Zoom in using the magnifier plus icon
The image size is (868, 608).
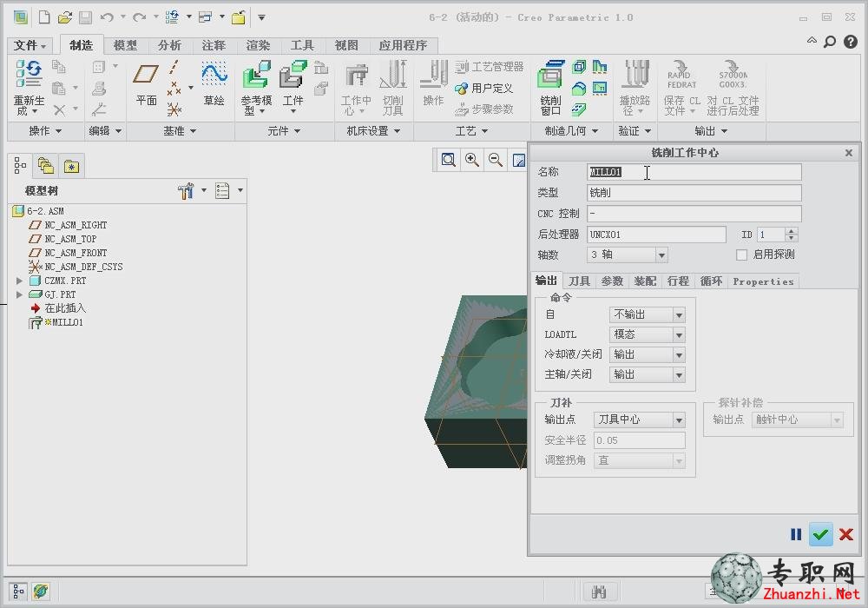click(x=472, y=160)
